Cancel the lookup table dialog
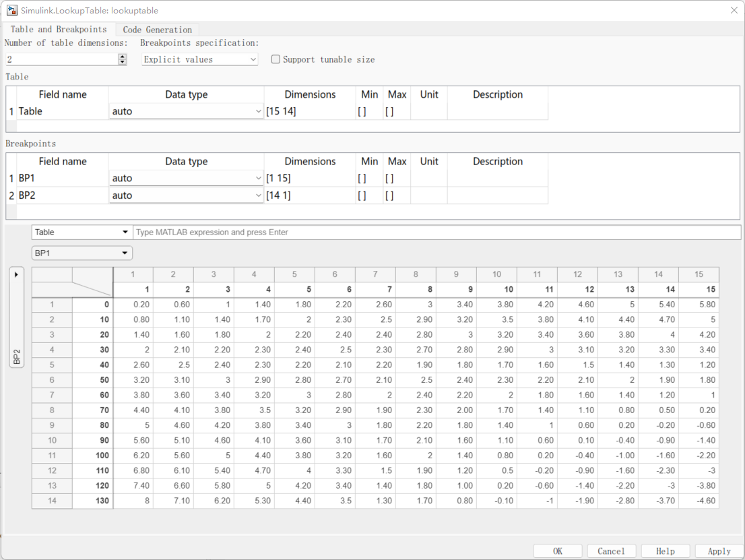 611,551
